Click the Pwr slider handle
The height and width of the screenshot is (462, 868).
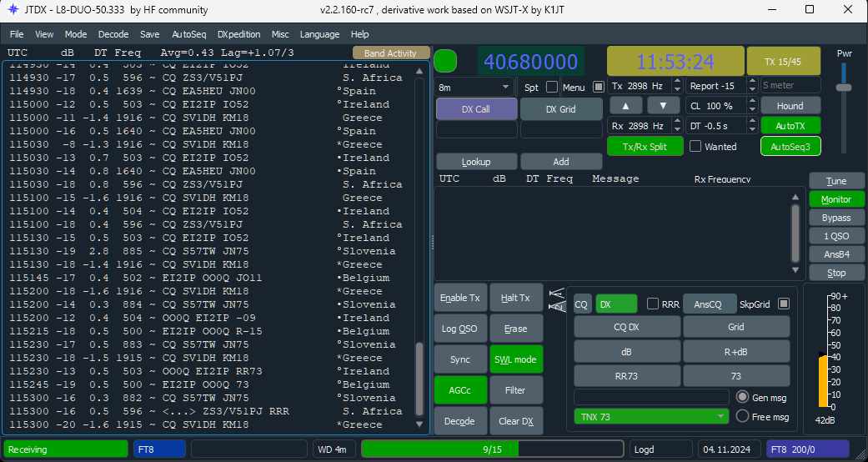(x=844, y=88)
